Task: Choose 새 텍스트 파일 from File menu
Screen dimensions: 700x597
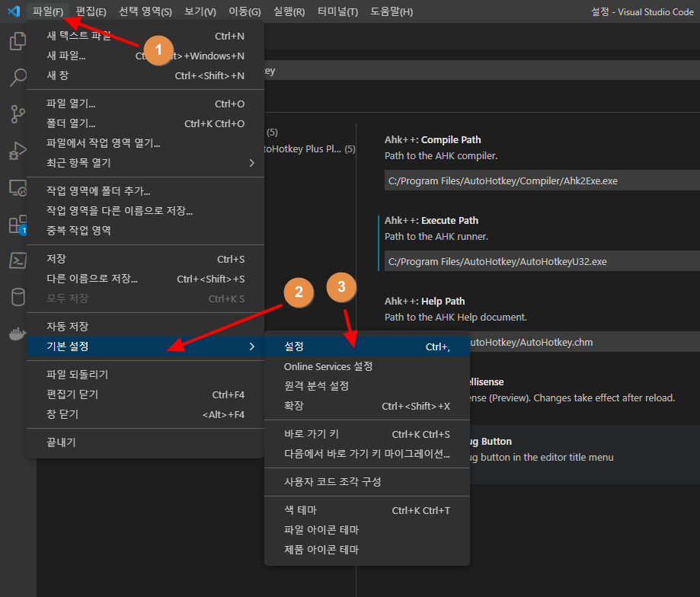Action: 145,36
